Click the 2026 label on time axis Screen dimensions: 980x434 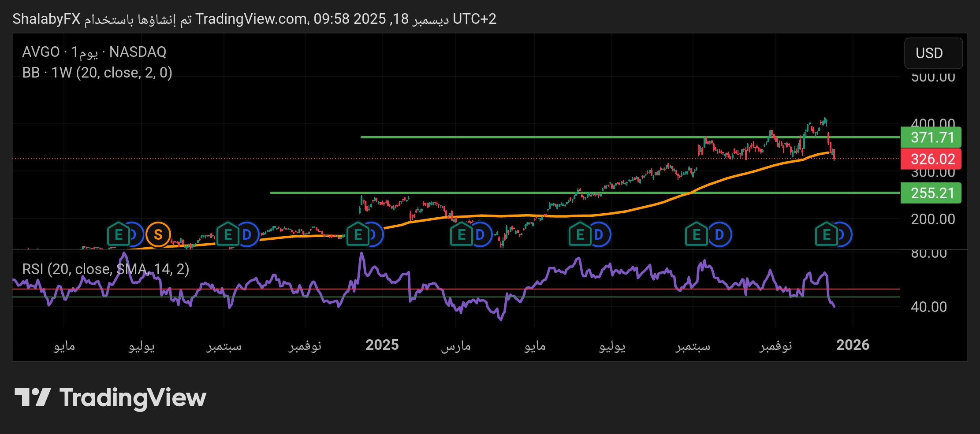pos(853,345)
